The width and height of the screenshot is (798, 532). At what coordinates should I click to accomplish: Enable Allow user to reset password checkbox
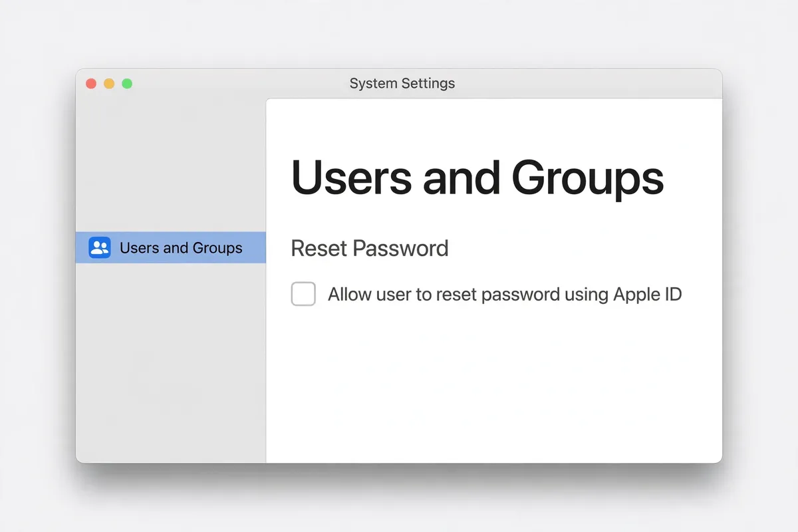pyautogui.click(x=303, y=294)
